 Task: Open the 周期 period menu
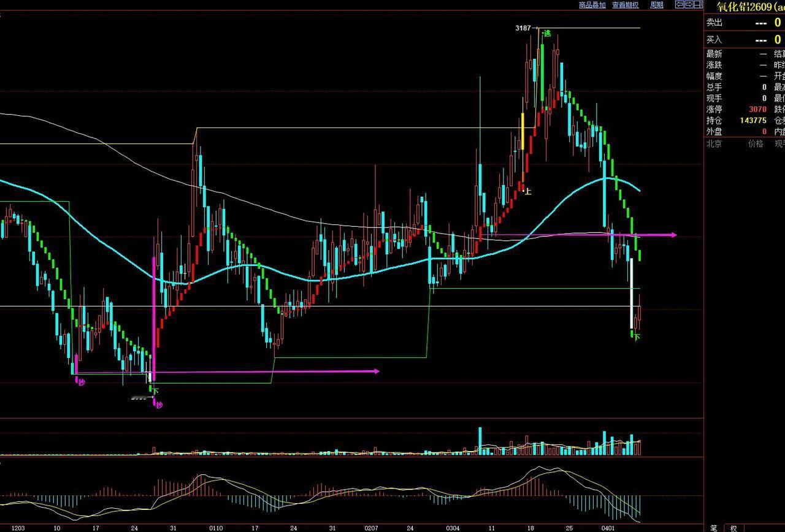tap(657, 5)
